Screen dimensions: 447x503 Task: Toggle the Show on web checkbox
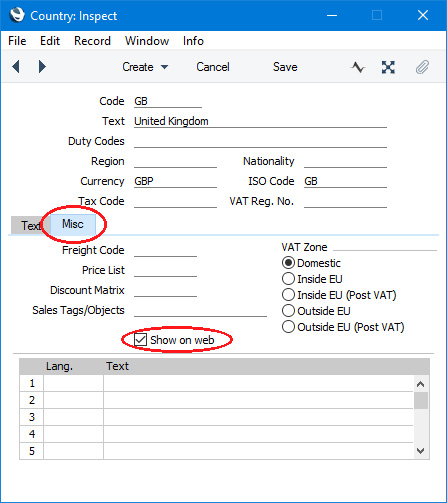tap(140, 340)
